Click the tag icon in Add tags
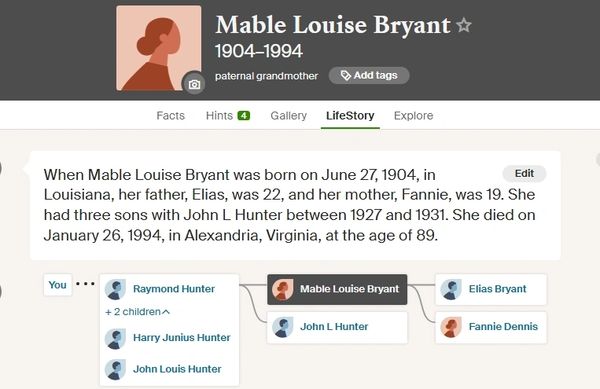The height and width of the screenshot is (389, 600). (345, 75)
